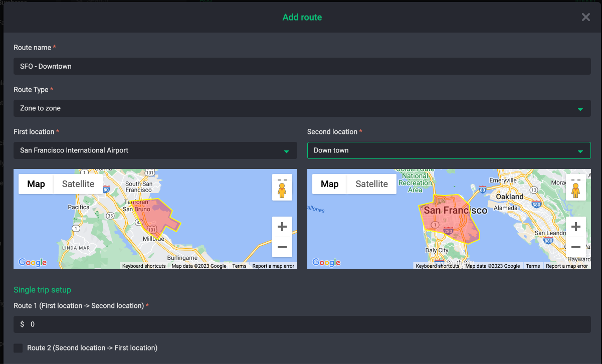Image resolution: width=602 pixels, height=364 pixels.
Task: Switch second location map to Satellite view
Action: tap(372, 184)
